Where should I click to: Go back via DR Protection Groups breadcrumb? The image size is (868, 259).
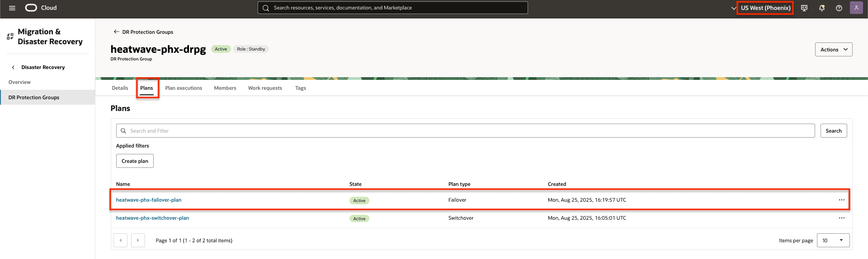click(148, 32)
